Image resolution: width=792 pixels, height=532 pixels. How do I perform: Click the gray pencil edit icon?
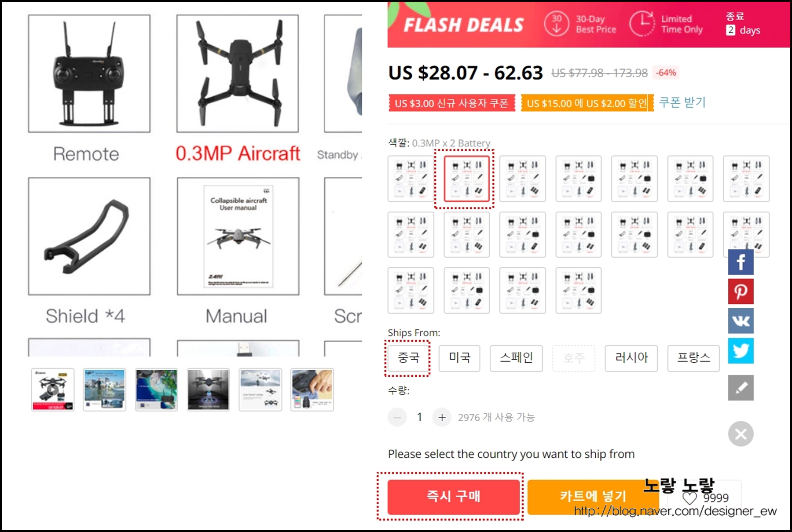[x=741, y=388]
